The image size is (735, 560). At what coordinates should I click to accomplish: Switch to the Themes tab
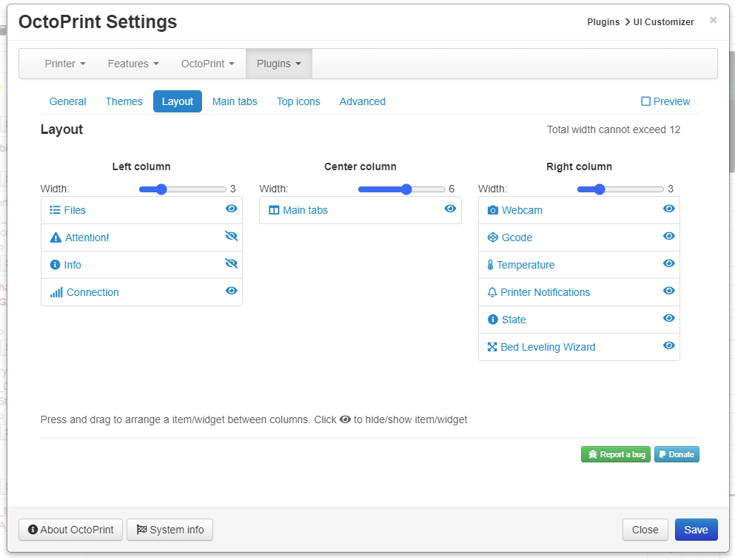[124, 101]
